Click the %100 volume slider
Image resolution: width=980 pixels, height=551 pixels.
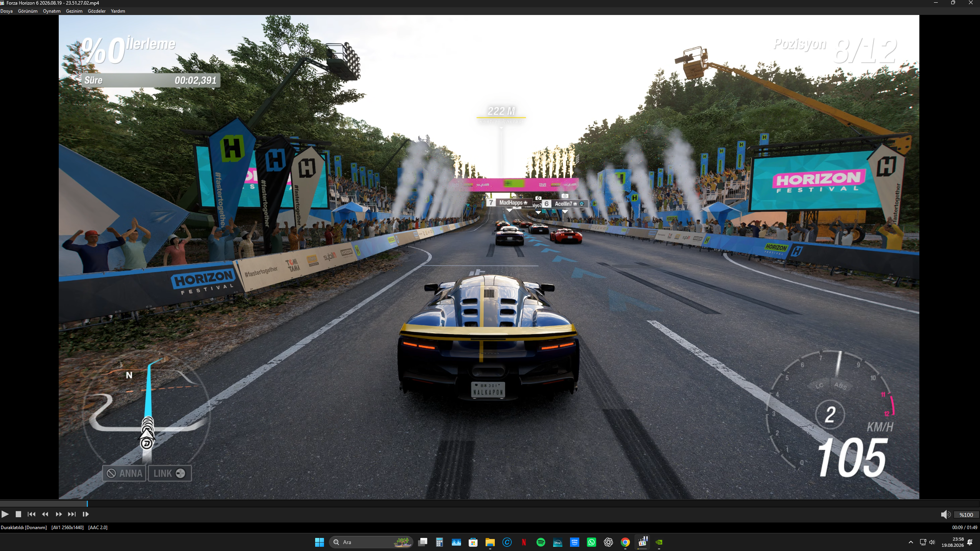(966, 515)
